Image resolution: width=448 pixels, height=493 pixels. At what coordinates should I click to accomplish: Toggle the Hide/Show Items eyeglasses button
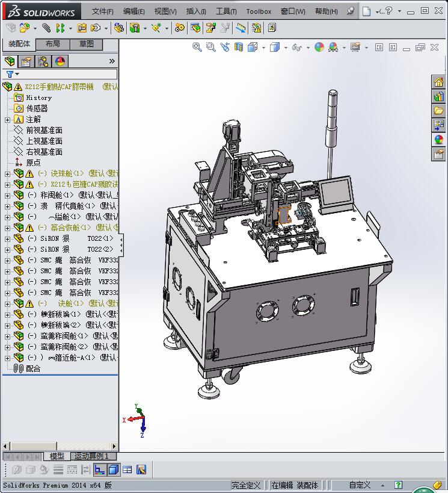[x=296, y=47]
